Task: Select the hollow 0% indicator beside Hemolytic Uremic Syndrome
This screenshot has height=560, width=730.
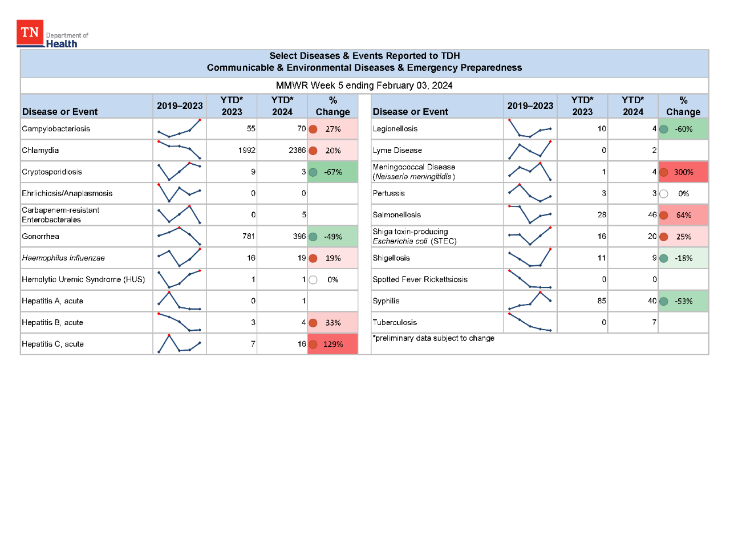Action: click(313, 279)
